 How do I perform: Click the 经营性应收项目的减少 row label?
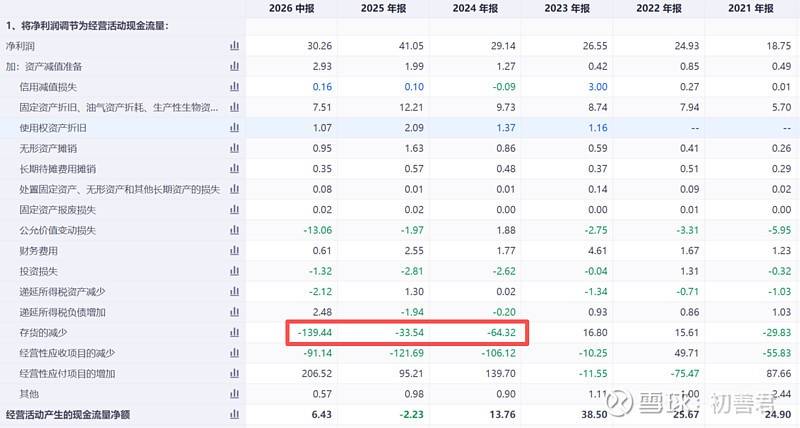coord(67,353)
